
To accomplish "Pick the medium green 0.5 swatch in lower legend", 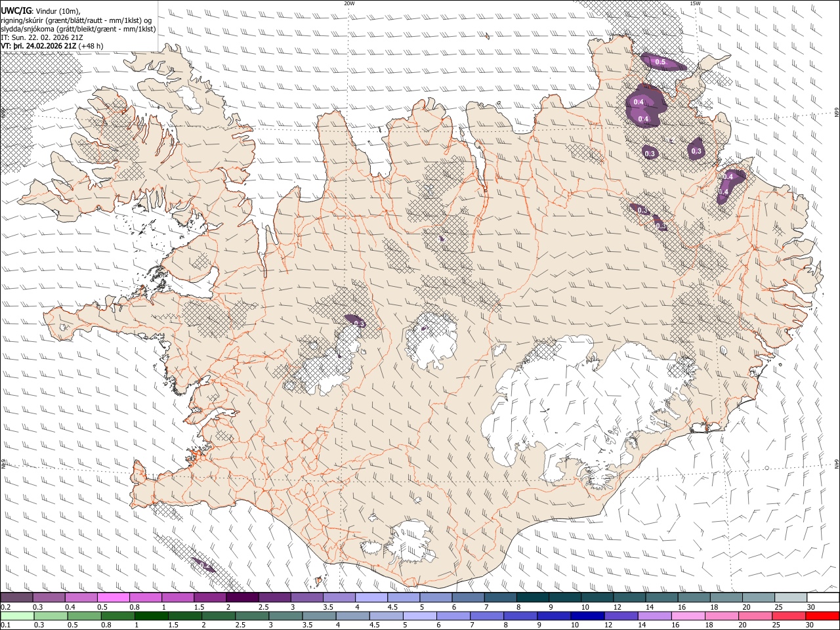I will (84, 616).
